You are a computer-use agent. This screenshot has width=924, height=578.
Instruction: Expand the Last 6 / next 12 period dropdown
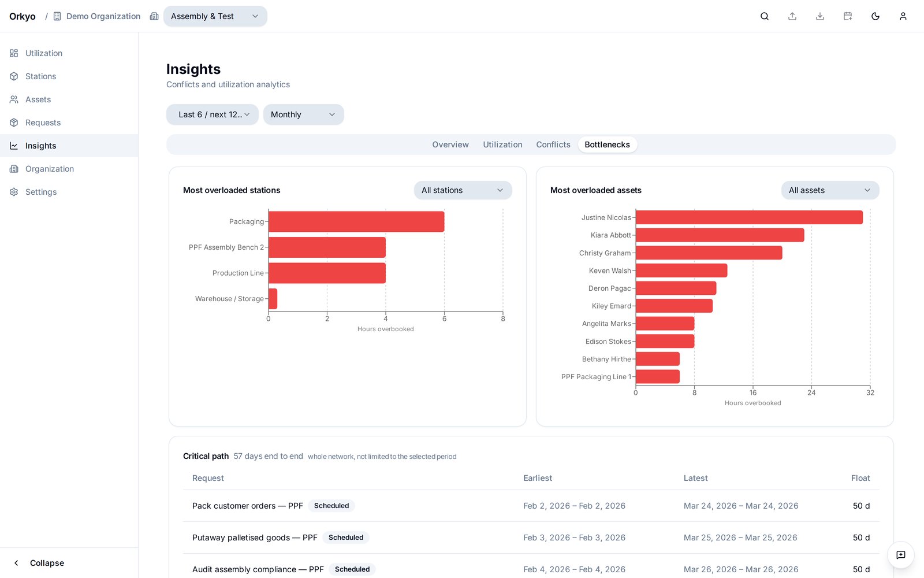[213, 114]
